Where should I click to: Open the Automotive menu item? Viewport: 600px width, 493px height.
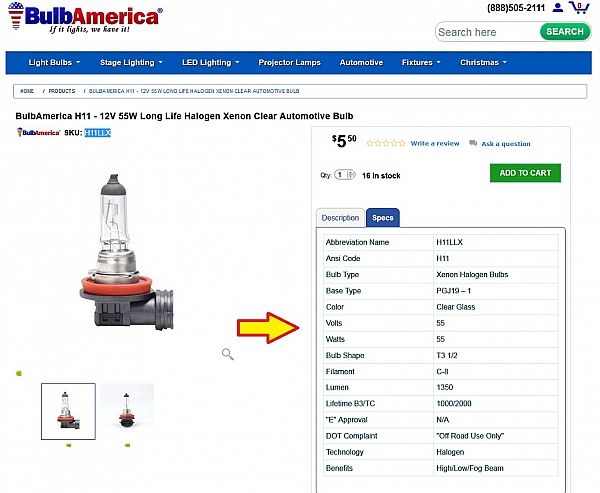point(361,62)
